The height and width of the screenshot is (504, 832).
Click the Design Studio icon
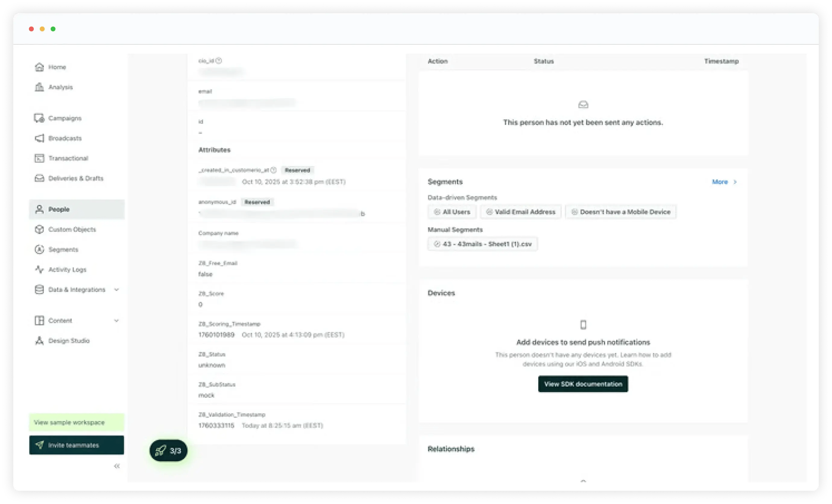click(x=39, y=341)
